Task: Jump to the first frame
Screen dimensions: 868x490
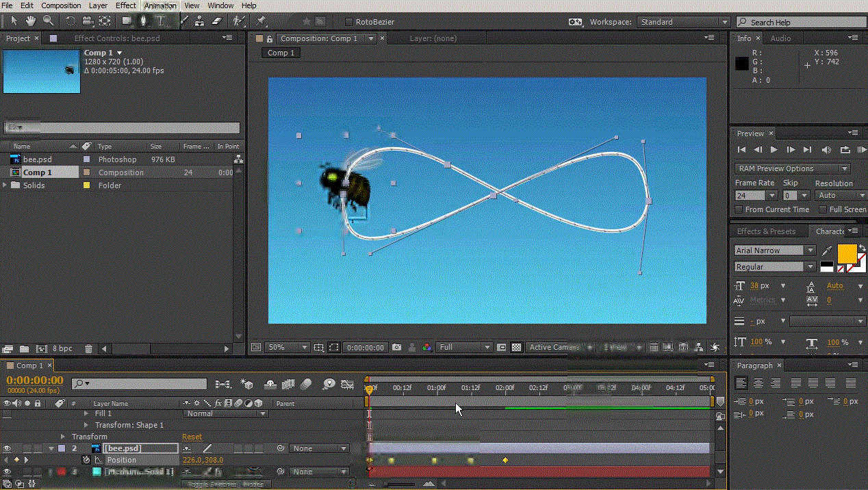Action: [x=741, y=149]
